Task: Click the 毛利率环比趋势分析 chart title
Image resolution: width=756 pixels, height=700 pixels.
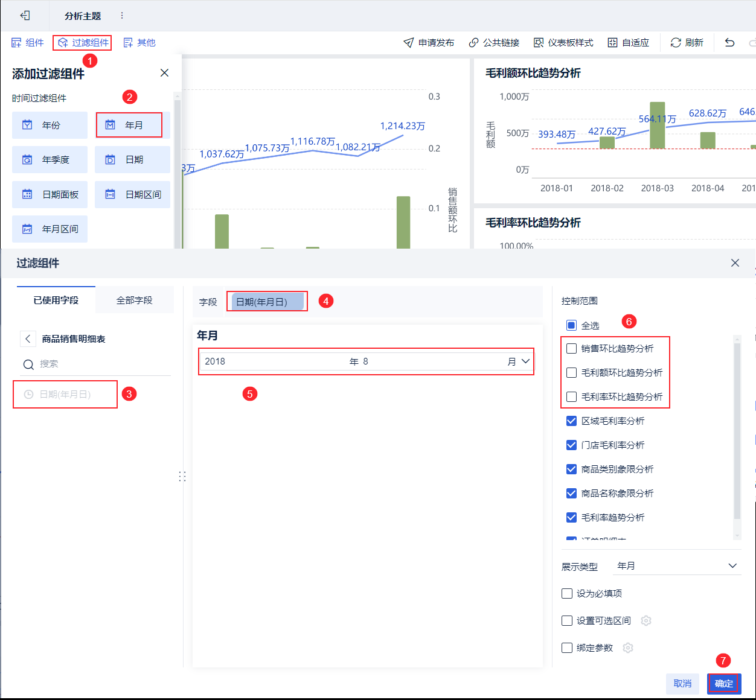Action: tap(533, 223)
